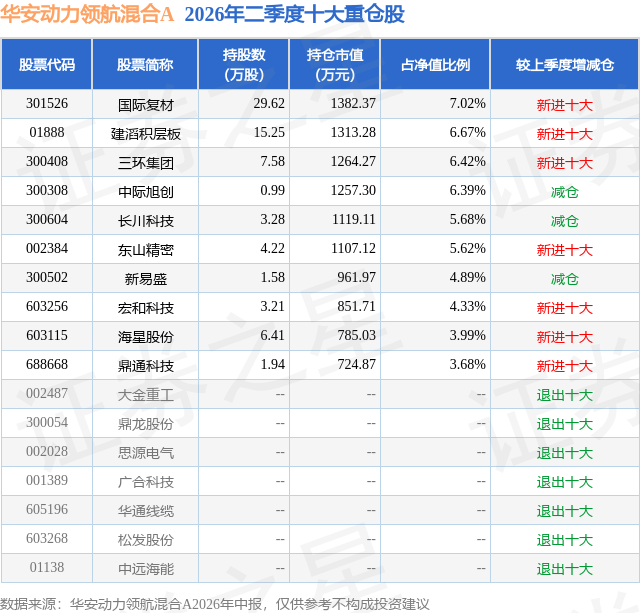The height and width of the screenshot is (613, 640).
Task: Click 减仓 label in 长川科技 row
Action: click(564, 221)
